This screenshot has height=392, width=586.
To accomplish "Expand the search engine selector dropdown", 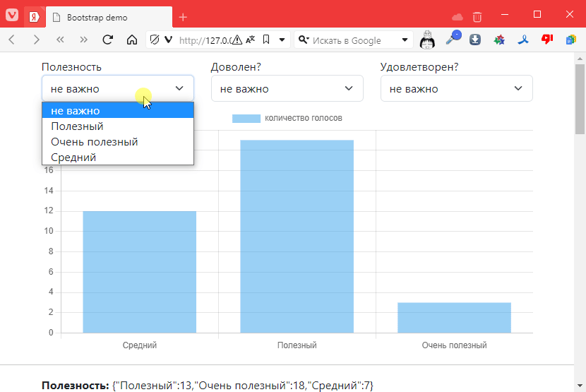I will pos(405,40).
